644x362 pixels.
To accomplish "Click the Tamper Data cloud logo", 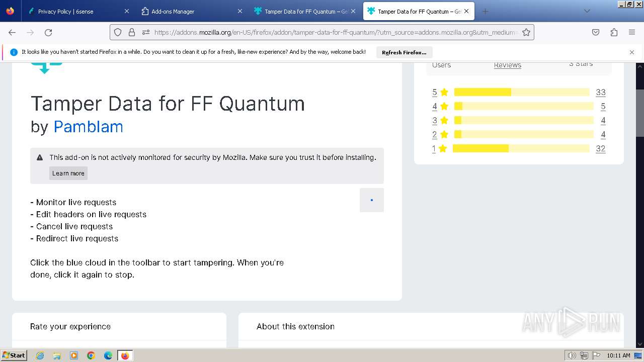I will 46,68.
